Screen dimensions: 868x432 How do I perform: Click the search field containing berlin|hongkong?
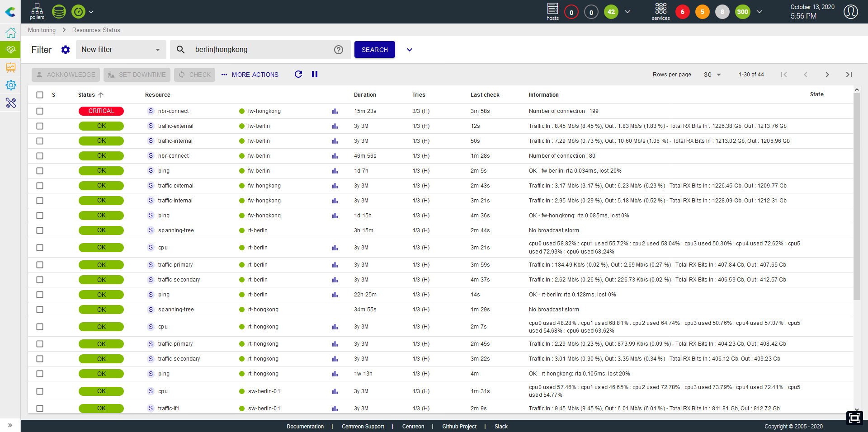(260, 50)
